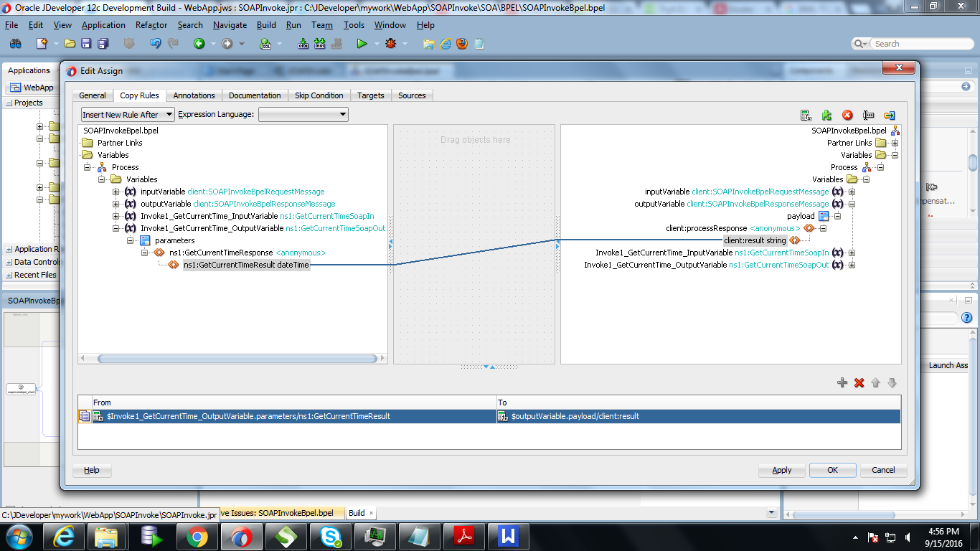Switch to the Skip Condition tab
980x551 pixels.
[x=319, y=95]
